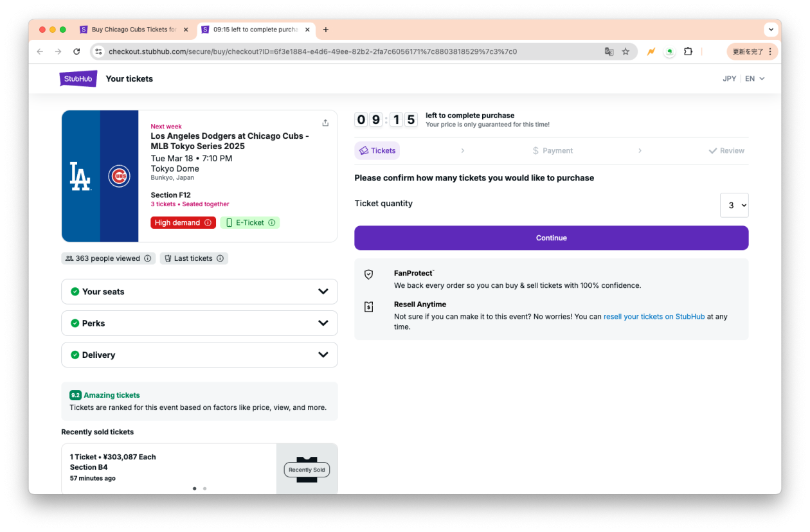
Task: Click the High demand badge
Action: pyautogui.click(x=183, y=223)
